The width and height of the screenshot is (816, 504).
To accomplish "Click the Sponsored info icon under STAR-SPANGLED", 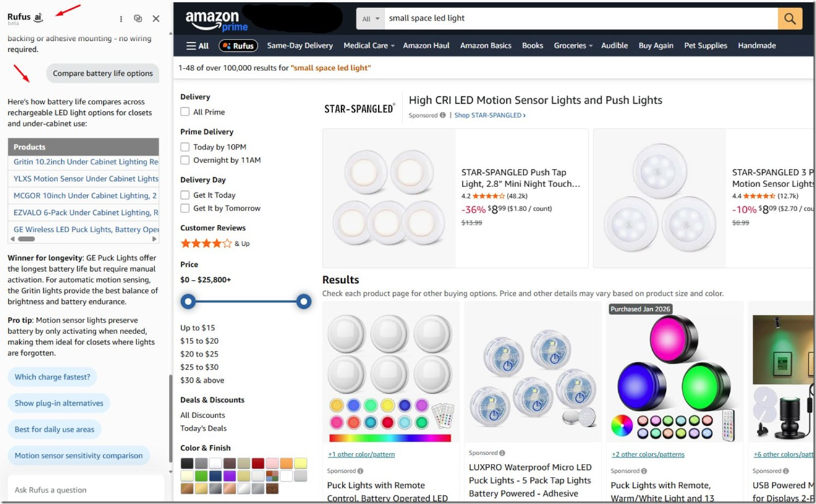I will tap(443, 115).
